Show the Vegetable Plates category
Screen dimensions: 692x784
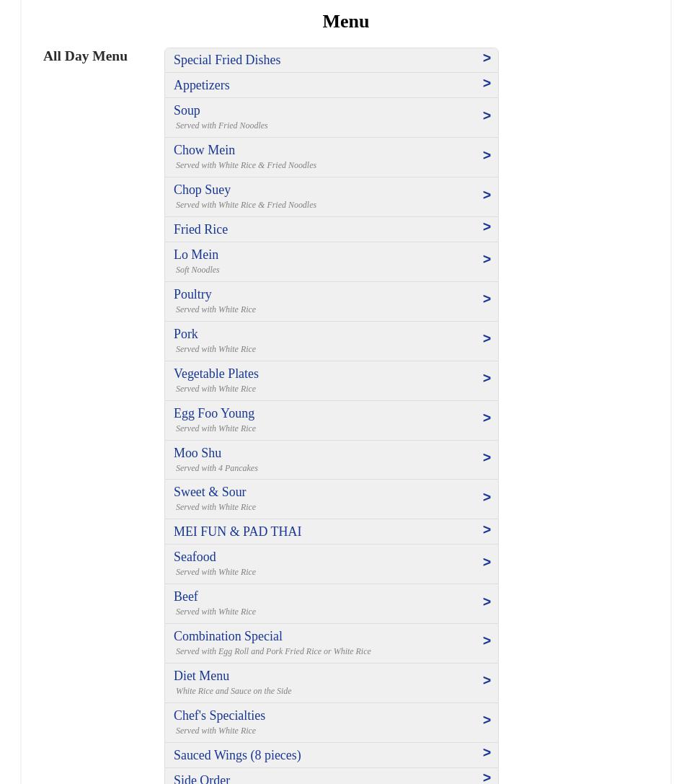pos(216,374)
